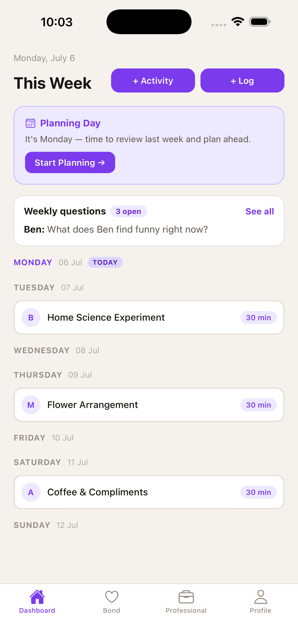The height and width of the screenshot is (644, 298).
Task: Add an entry with + Log button
Action: (x=242, y=80)
